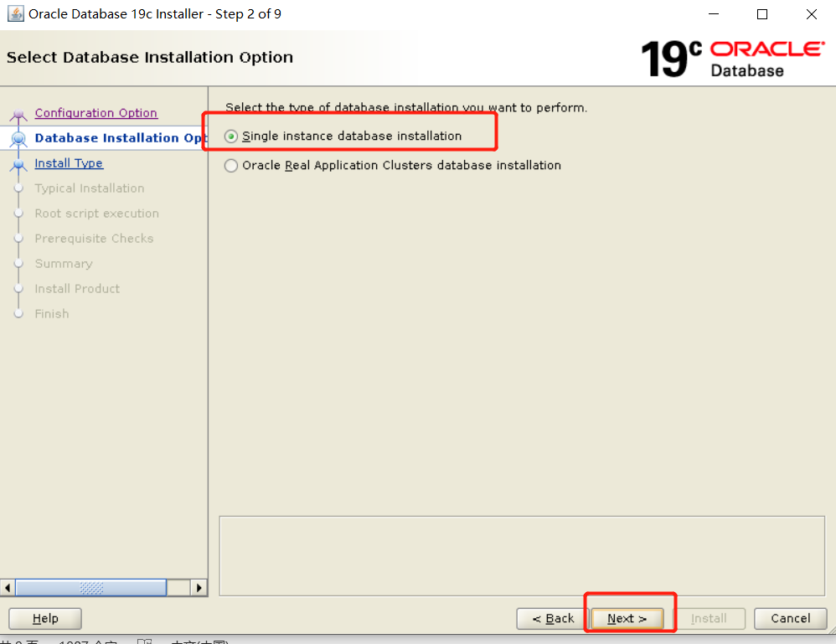
Task: Click the Root script execution step label
Action: pyautogui.click(x=96, y=214)
